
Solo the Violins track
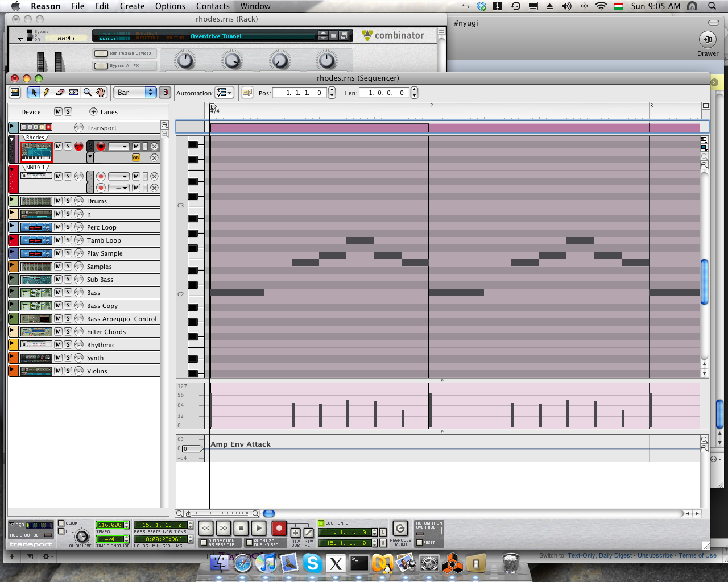[68, 371]
